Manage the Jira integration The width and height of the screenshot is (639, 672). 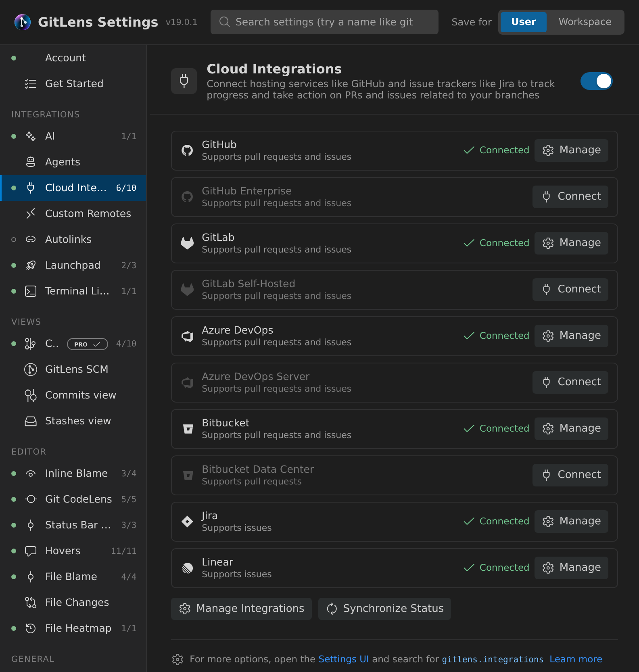pyautogui.click(x=571, y=522)
